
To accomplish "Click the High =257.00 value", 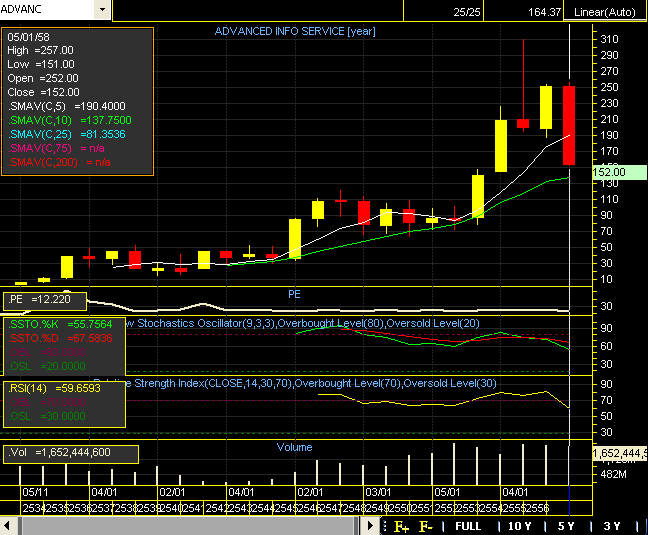I will point(40,50).
